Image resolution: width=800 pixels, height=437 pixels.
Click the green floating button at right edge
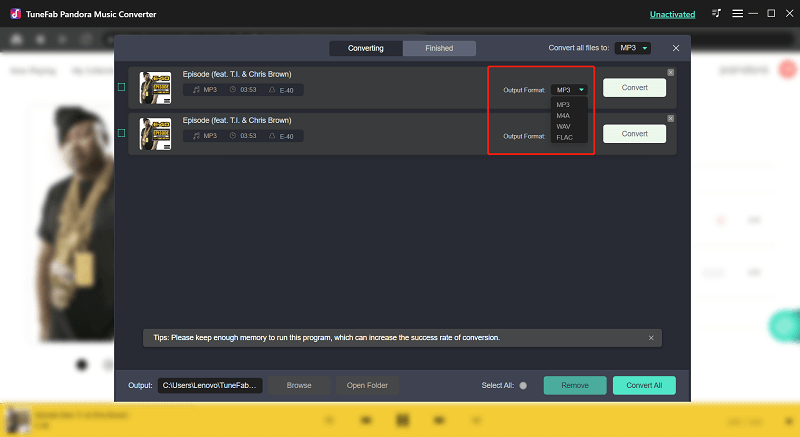tap(786, 327)
